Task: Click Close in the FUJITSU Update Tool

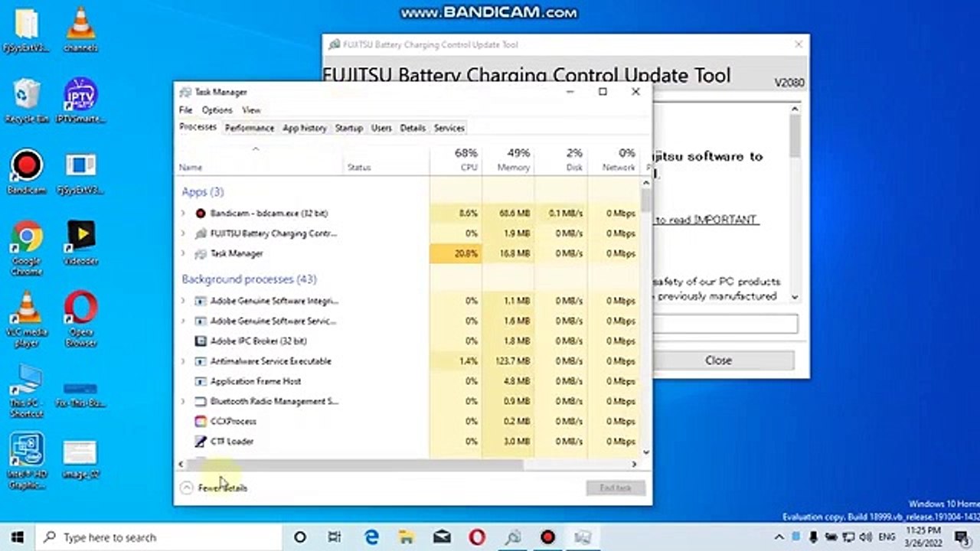Action: click(718, 360)
